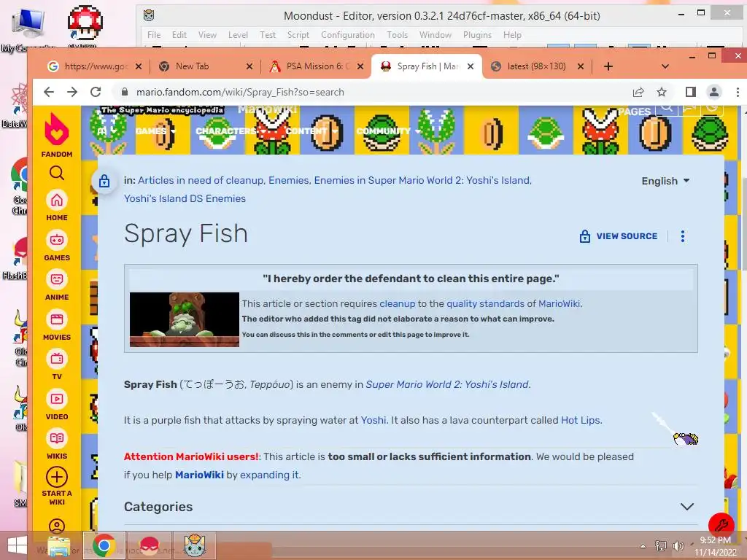Image resolution: width=747 pixels, height=560 pixels.
Task: Open the Super Mario World 2: Yoshi's Island link
Action: pyautogui.click(x=447, y=384)
